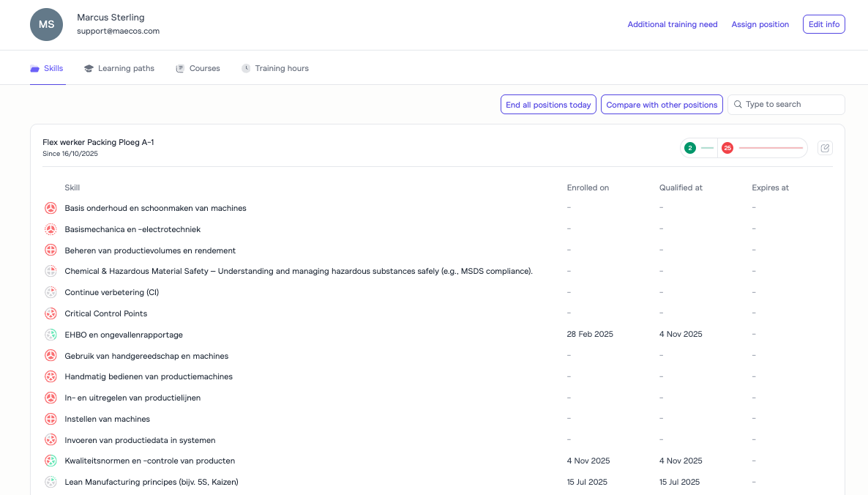
Task: Click the MS avatar circle
Action: 46,24
